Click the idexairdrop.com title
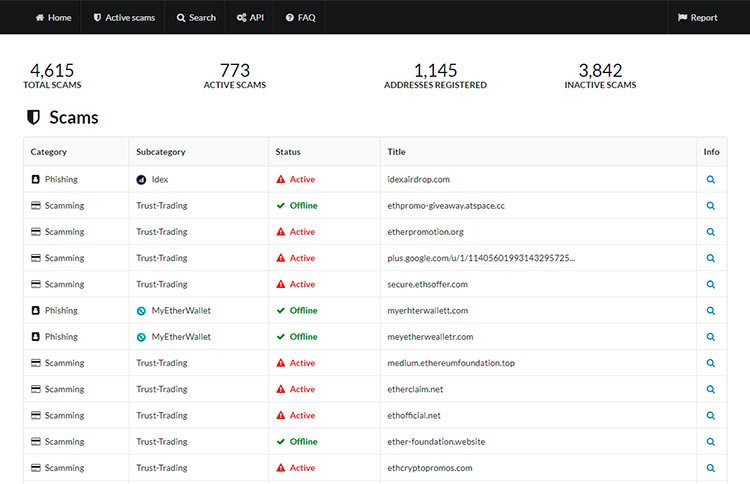Screen dimensions: 750x484 [419, 179]
